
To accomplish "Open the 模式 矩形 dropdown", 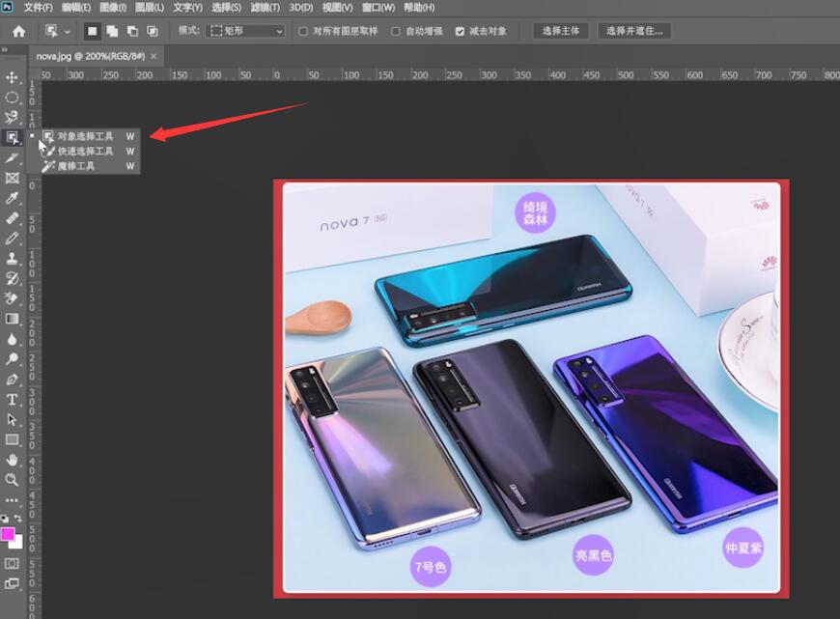I will click(x=246, y=31).
